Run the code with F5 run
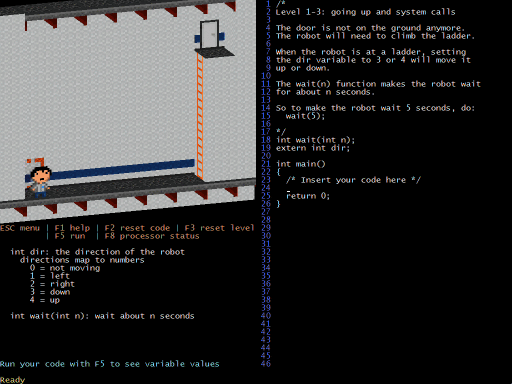The width and height of the screenshot is (512, 384). coord(70,236)
